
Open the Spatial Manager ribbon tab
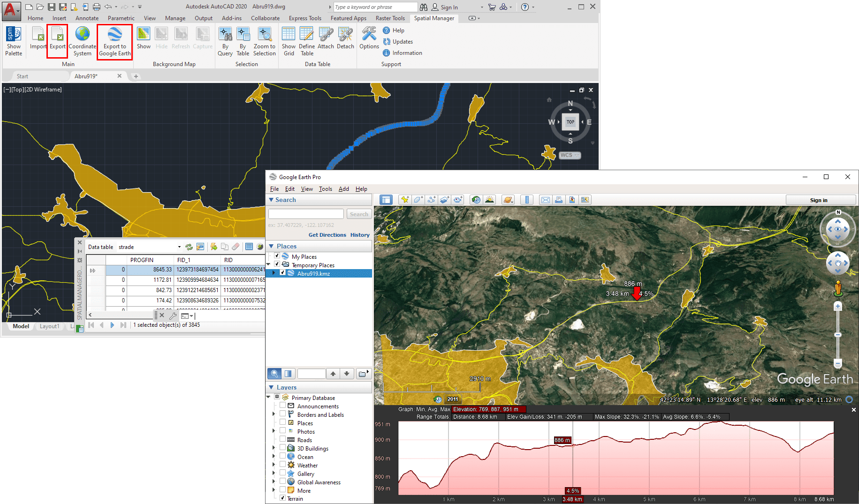434,18
